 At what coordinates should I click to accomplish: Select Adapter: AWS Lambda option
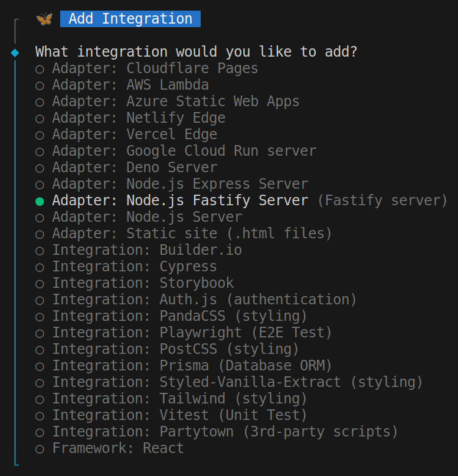click(122, 85)
